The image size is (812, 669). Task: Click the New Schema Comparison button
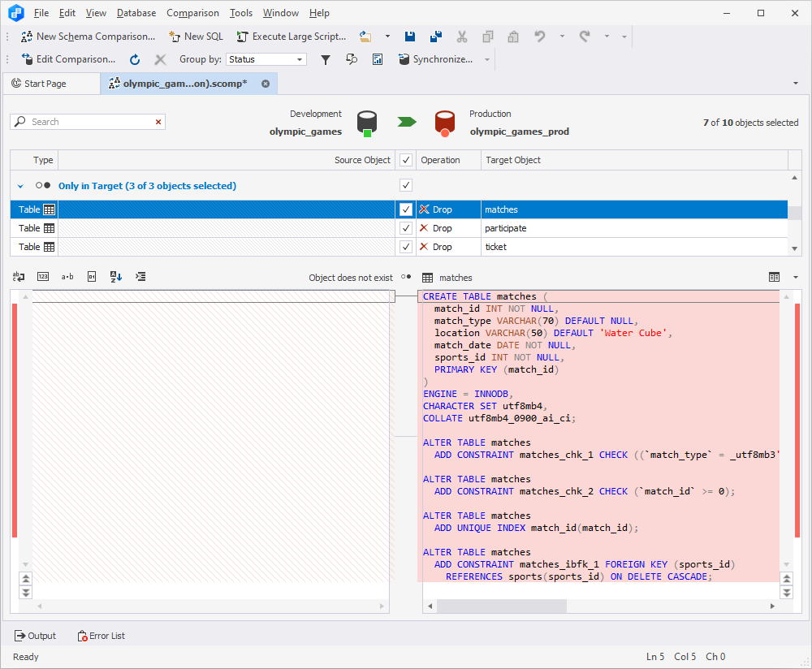tap(88, 37)
